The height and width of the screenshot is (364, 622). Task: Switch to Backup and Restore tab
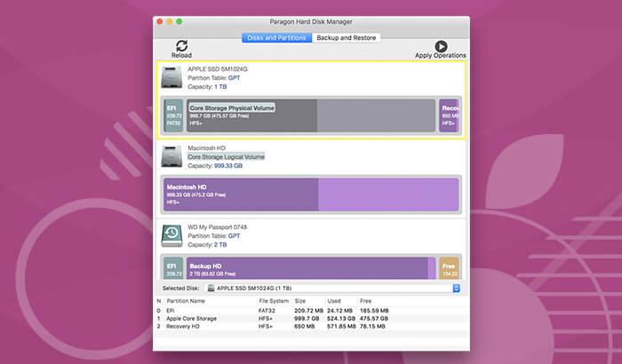tap(347, 37)
